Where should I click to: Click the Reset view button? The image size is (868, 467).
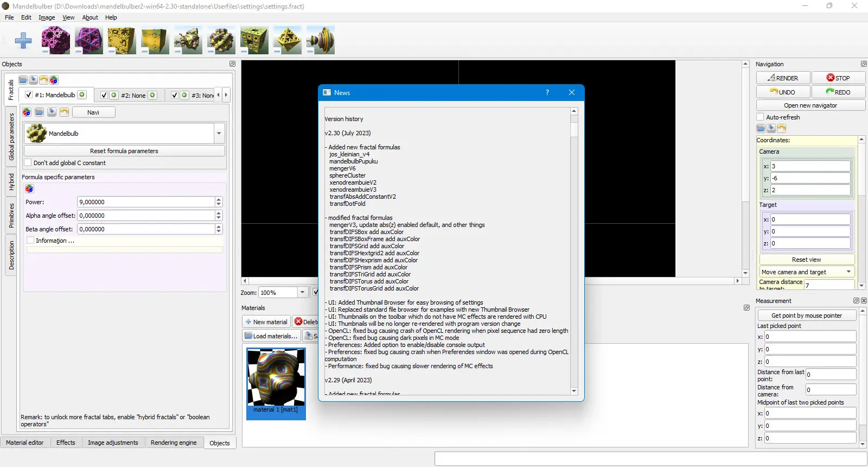pyautogui.click(x=806, y=260)
